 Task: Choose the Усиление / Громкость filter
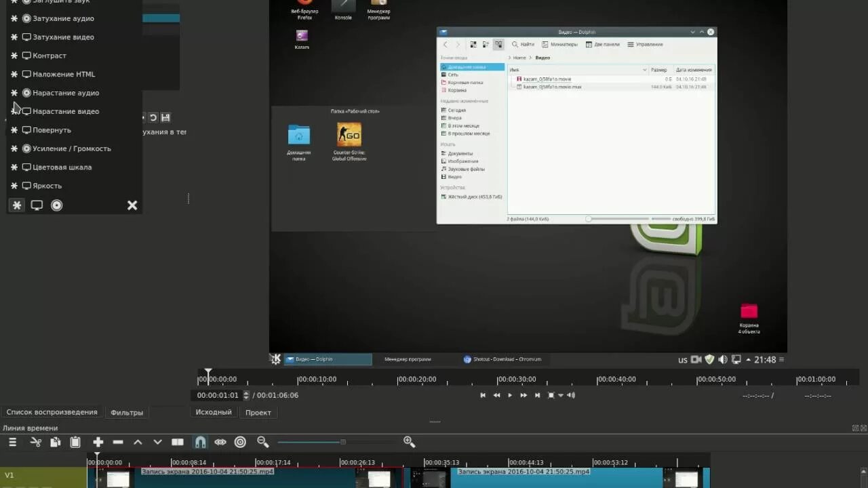(72, 148)
